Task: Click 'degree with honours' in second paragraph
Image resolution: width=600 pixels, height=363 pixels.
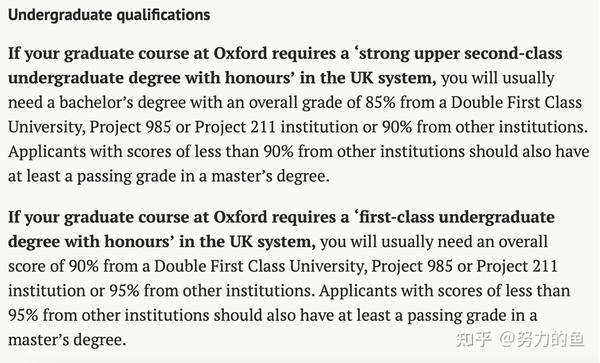Action: [91, 241]
